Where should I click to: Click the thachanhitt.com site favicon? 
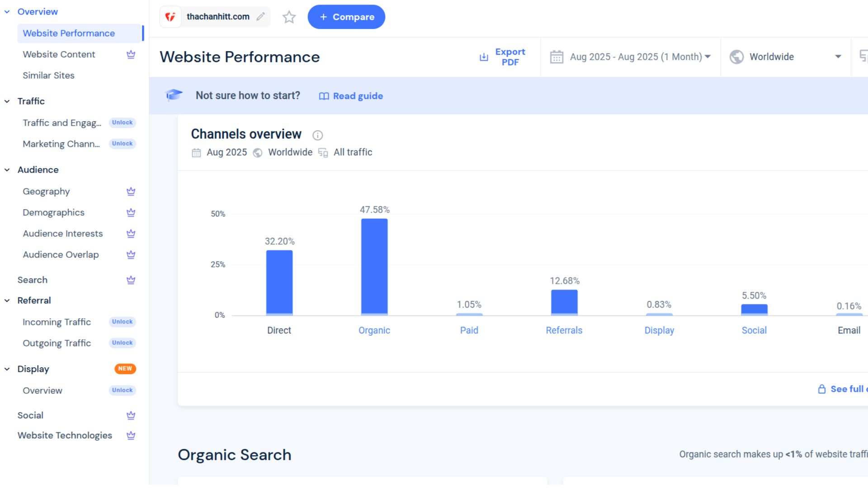[170, 17]
